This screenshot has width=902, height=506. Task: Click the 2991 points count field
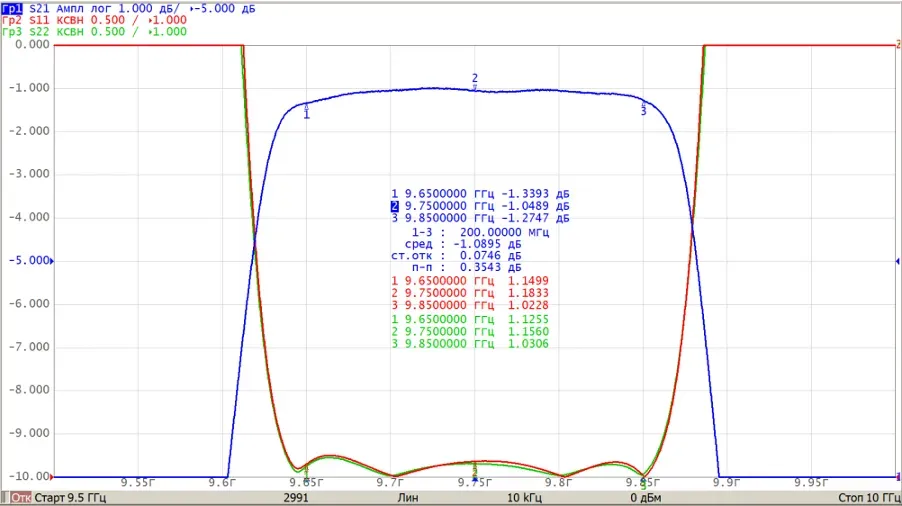coord(296,498)
